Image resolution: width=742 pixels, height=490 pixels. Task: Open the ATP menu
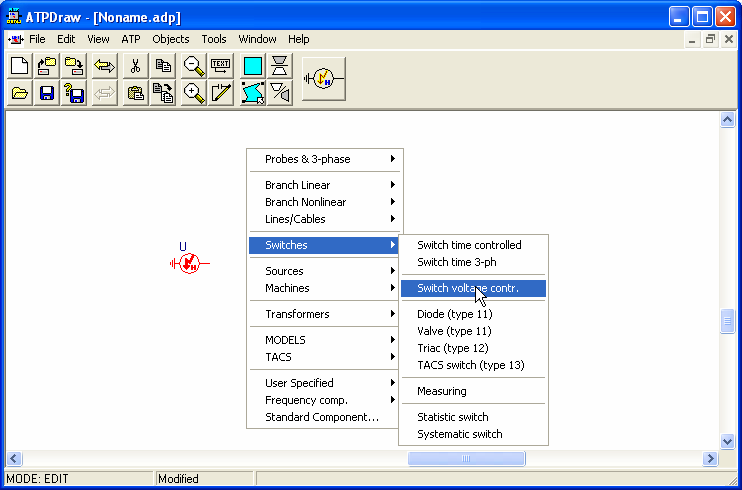click(131, 39)
